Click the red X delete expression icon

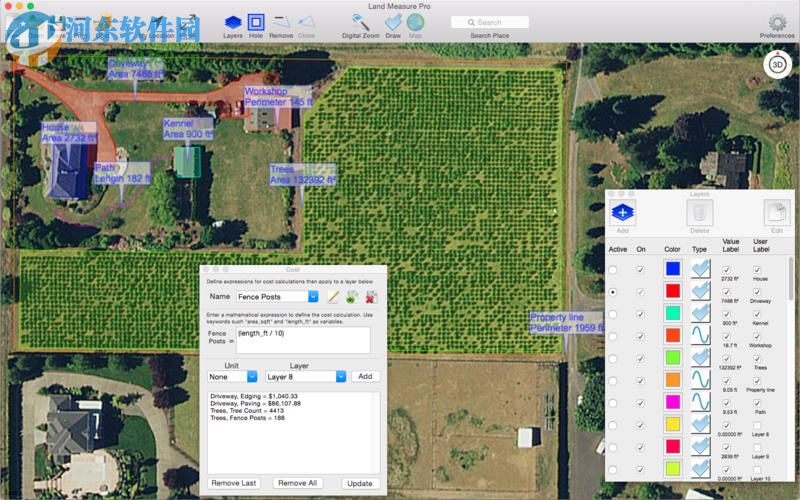point(371,296)
